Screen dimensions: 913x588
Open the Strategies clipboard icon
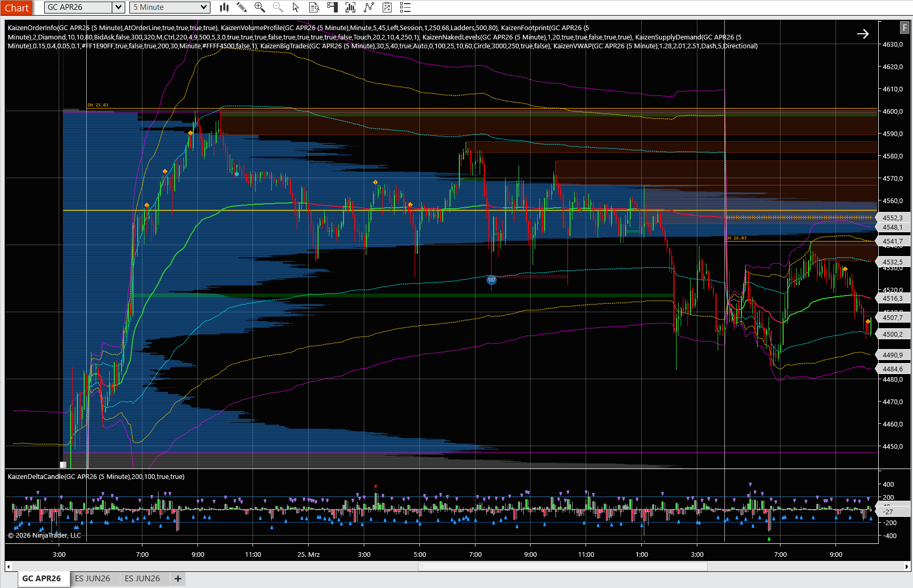tap(387, 7)
